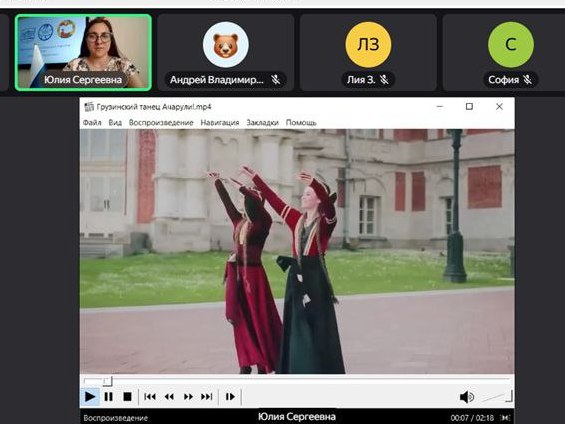Open the Воспроизведение menu

tap(161, 123)
